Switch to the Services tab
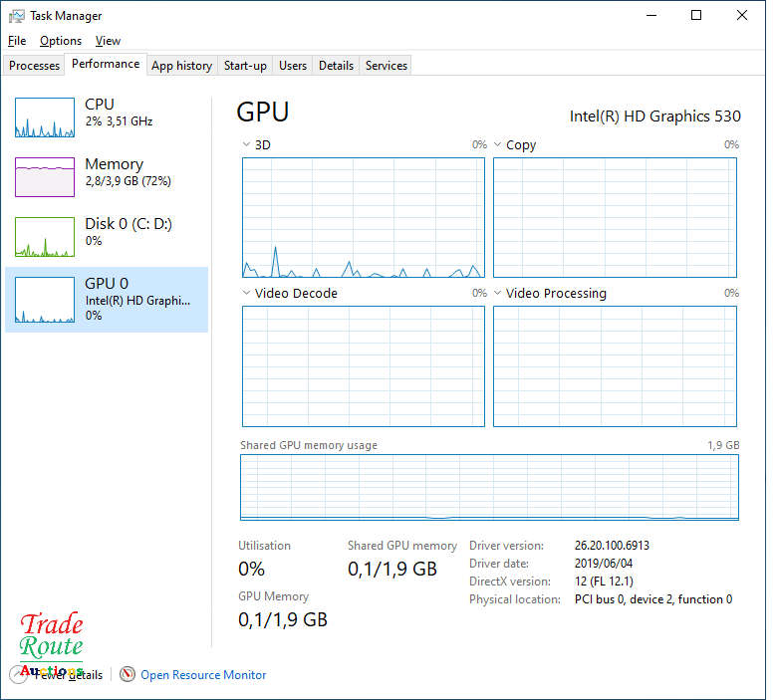The height and width of the screenshot is (700, 777). 387,66
